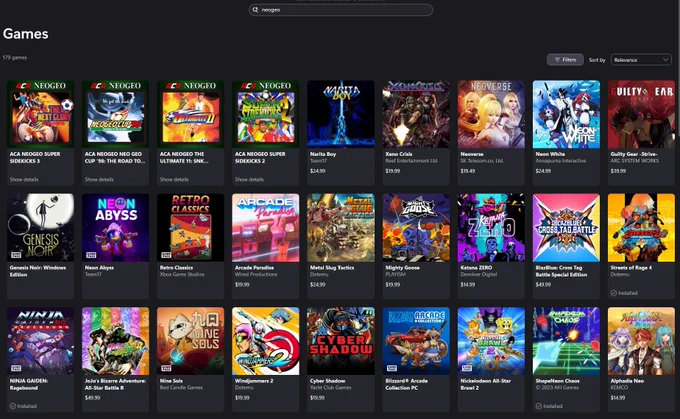Open the Neoverse game cover
680x419 pixels.
491,114
